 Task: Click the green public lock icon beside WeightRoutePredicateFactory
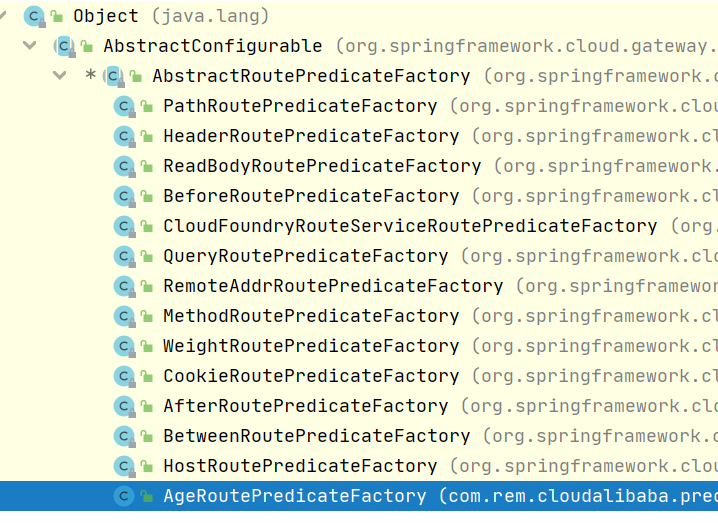point(146,346)
